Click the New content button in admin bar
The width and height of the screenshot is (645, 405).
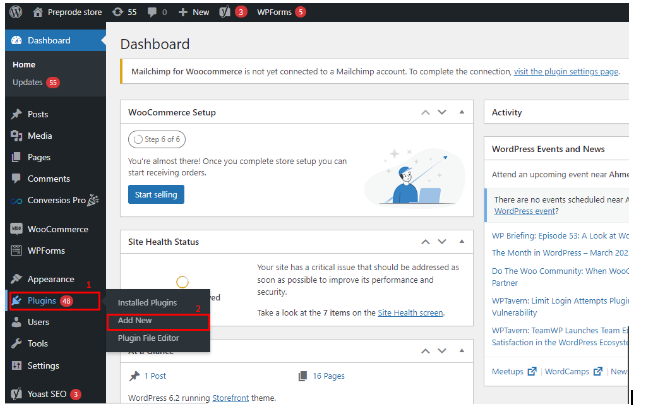click(x=194, y=12)
